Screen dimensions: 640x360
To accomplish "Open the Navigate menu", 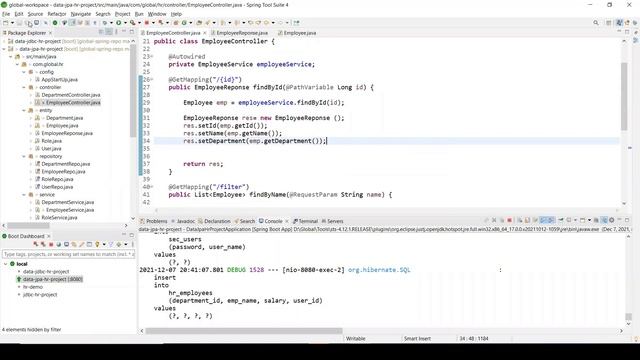I will [81, 14].
